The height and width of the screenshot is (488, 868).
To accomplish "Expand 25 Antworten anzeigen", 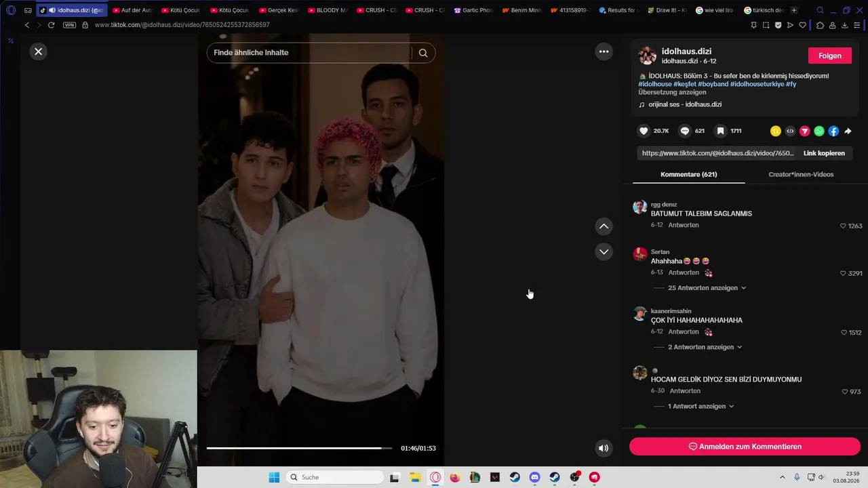I will [x=707, y=288].
